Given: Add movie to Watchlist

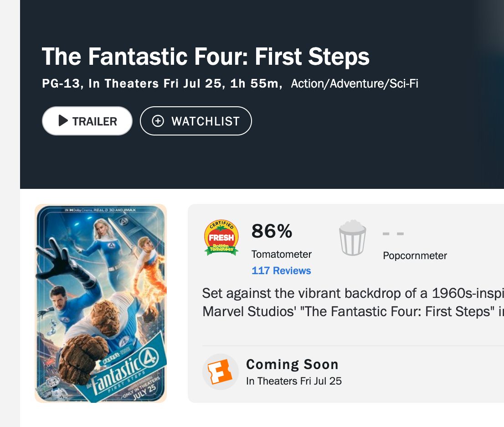Looking at the screenshot, I should 196,121.
